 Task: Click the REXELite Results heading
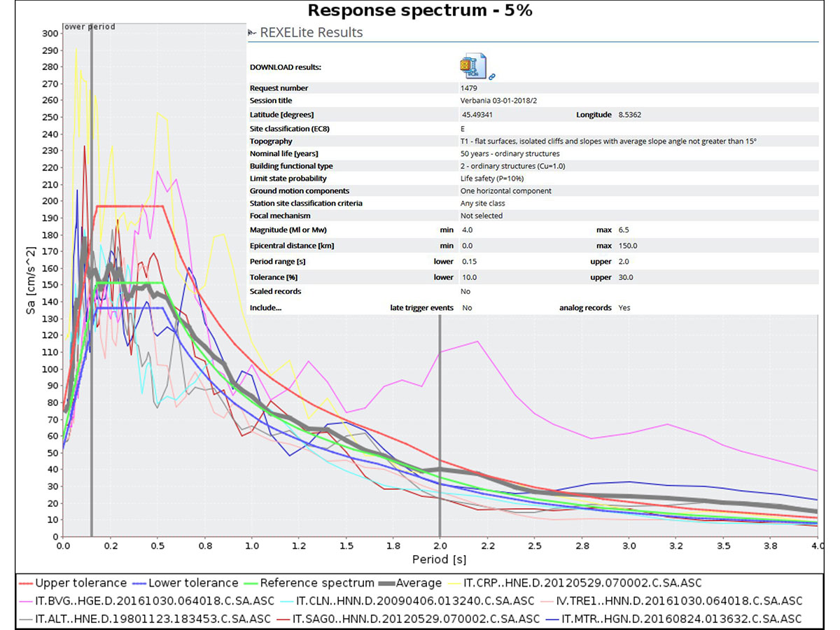click(x=311, y=32)
